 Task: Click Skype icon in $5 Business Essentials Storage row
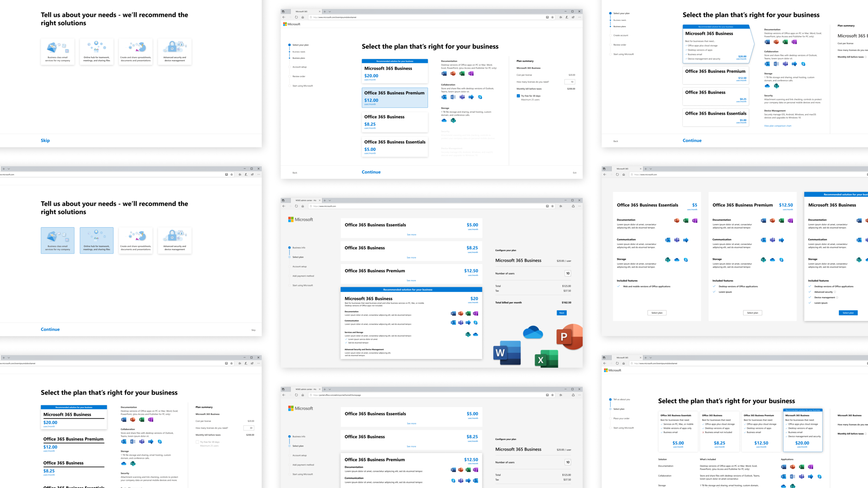686,260
